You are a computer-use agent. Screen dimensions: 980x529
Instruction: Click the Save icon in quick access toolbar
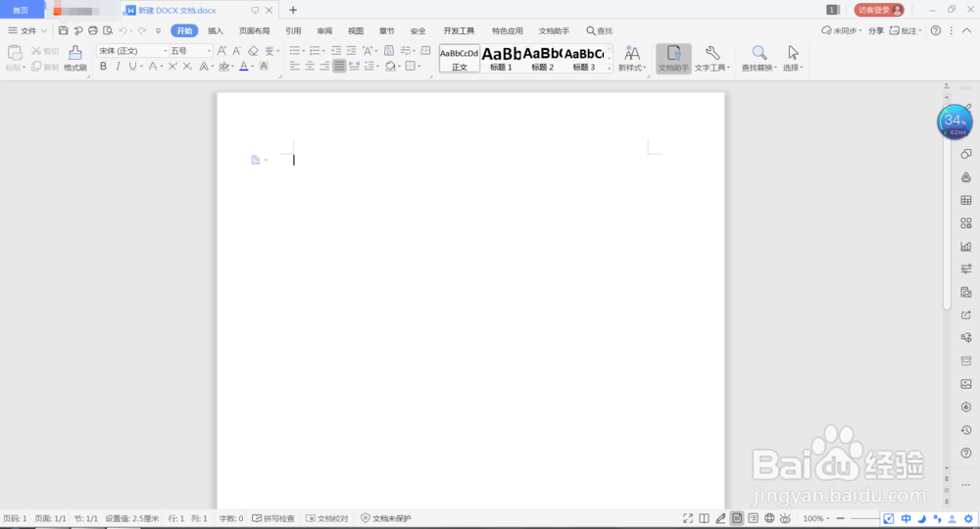pyautogui.click(x=63, y=30)
